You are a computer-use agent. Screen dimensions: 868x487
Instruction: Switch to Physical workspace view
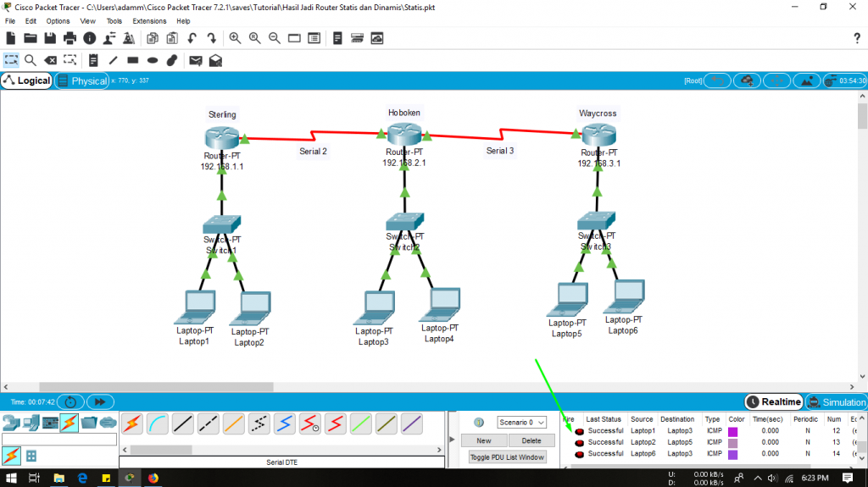82,80
